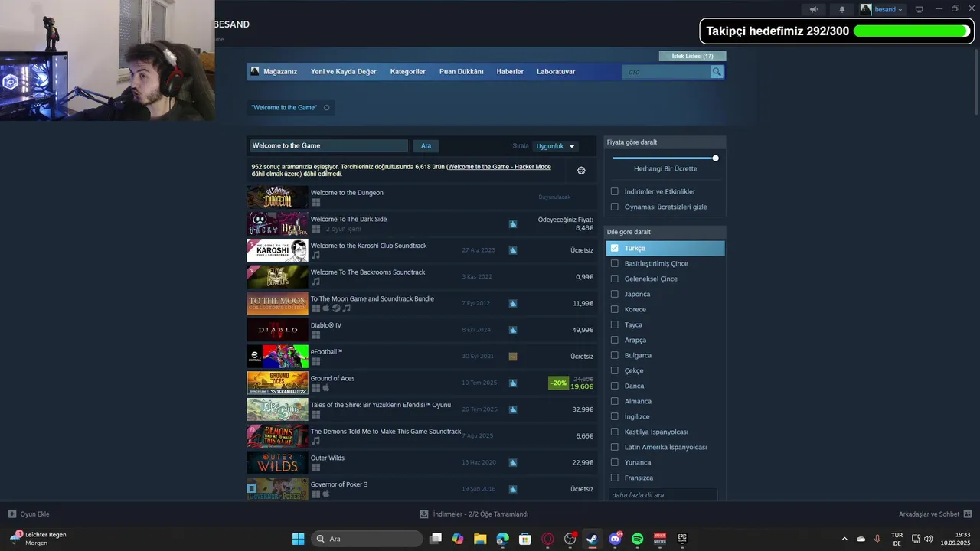Open Spotify from the taskbar
The image size is (980, 551).
637,539
